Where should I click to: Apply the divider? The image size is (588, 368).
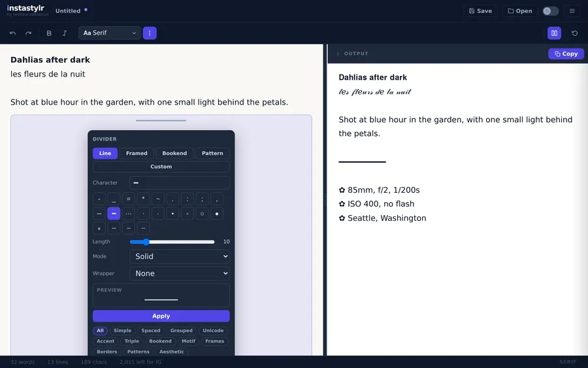[161, 316]
